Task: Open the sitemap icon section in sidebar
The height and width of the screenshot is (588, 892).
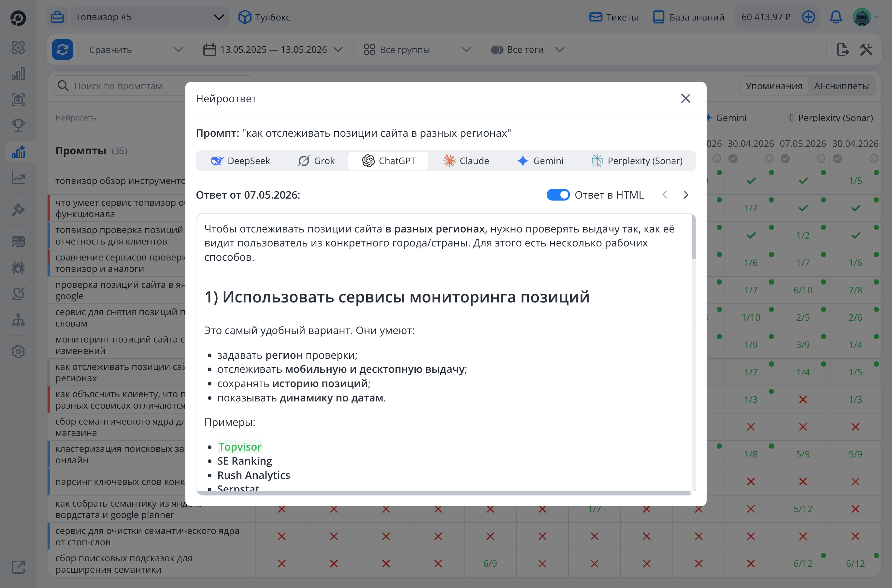Action: (18, 320)
